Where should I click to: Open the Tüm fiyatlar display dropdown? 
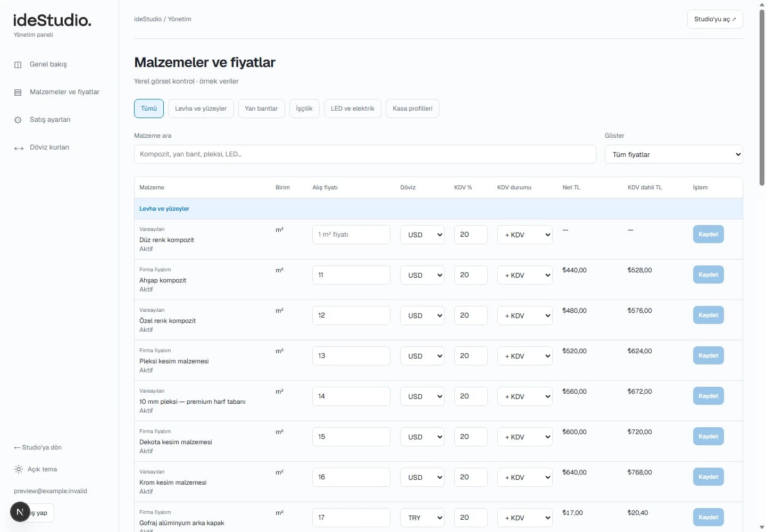(674, 154)
